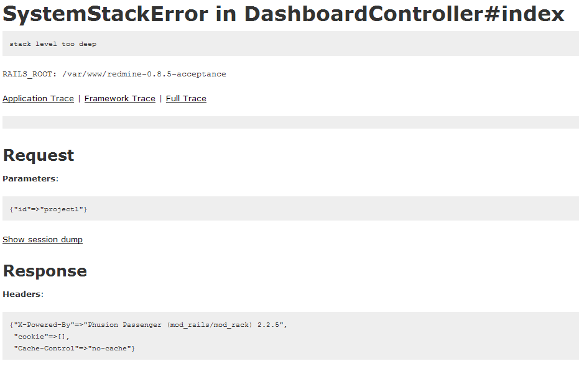Click the Request section heading
Viewport: 579px width, 392px height.
(x=39, y=155)
